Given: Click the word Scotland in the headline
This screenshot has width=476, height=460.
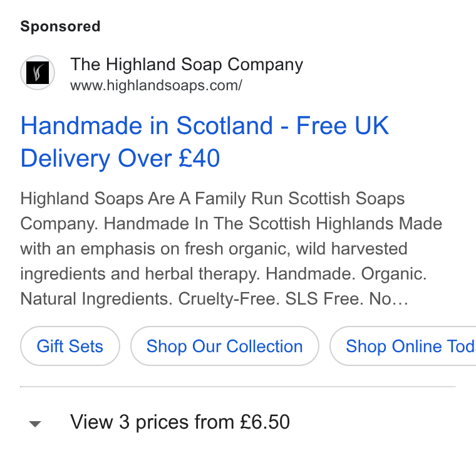Looking at the screenshot, I should point(225,125).
